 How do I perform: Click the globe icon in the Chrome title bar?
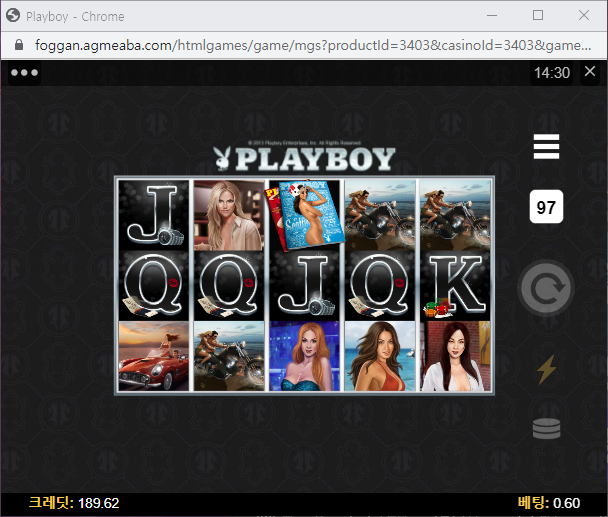(13, 16)
